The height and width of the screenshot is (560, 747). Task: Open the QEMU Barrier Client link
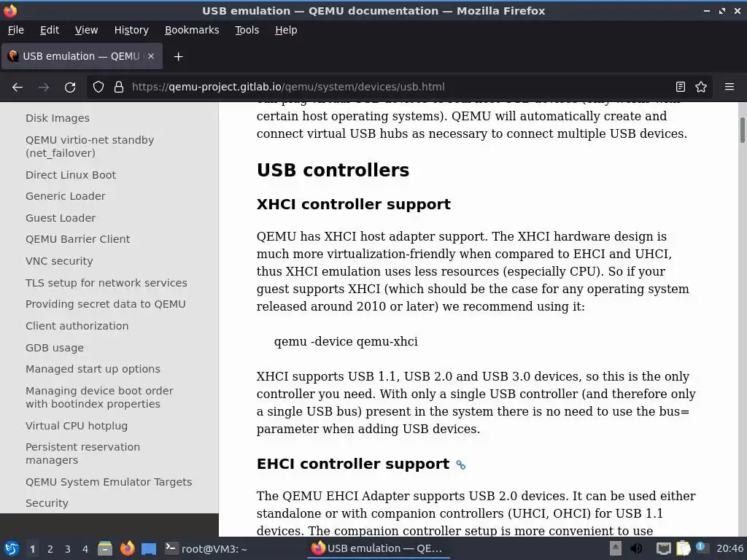(77, 239)
